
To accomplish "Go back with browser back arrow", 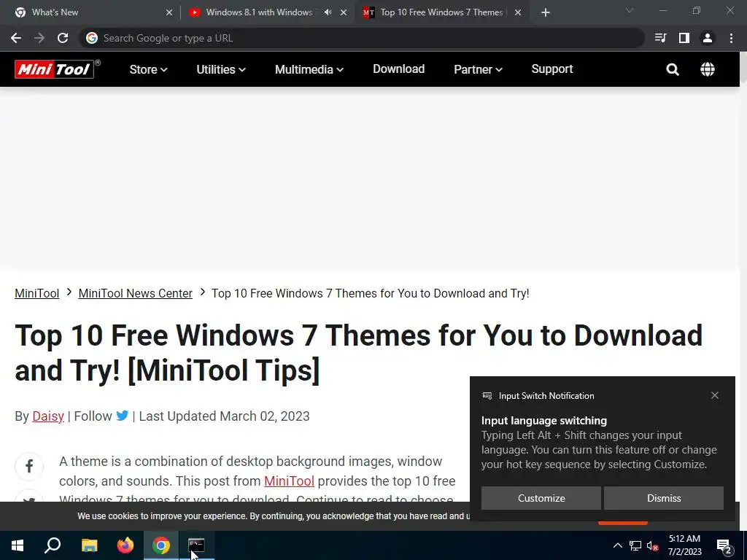I will coord(16,38).
